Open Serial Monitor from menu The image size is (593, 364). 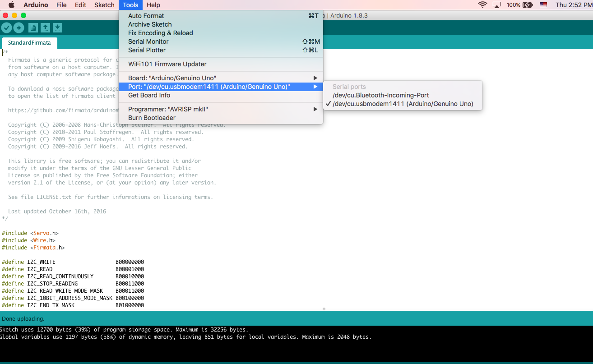tap(221, 41)
